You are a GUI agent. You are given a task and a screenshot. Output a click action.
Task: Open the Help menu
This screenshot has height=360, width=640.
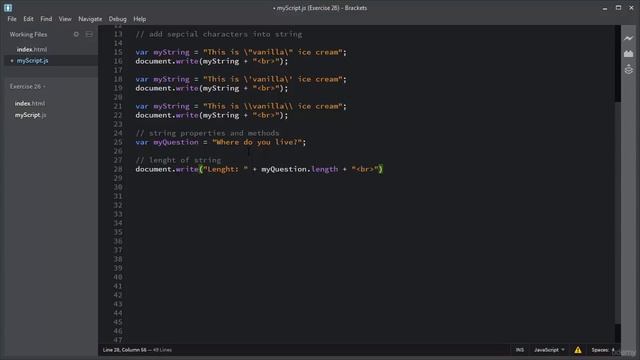click(x=140, y=19)
